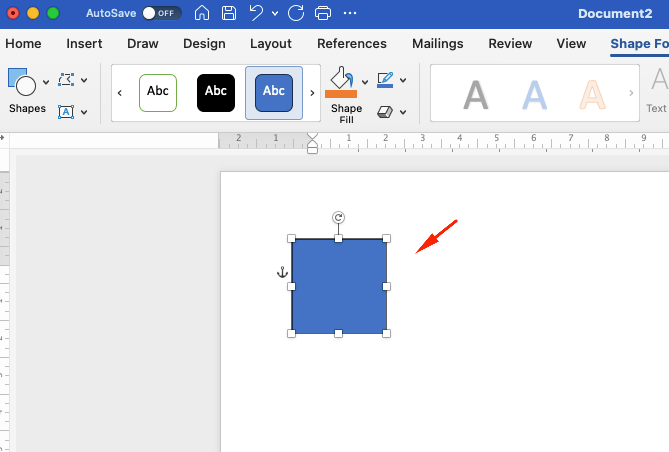Click the rotation handle above the square
Screen dimensions: 669x452
(x=338, y=218)
